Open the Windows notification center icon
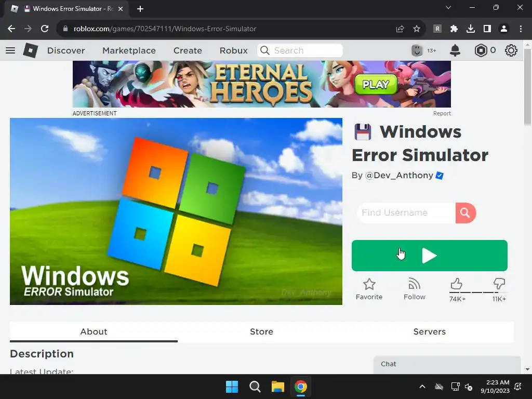The height and width of the screenshot is (399, 532). [x=518, y=387]
